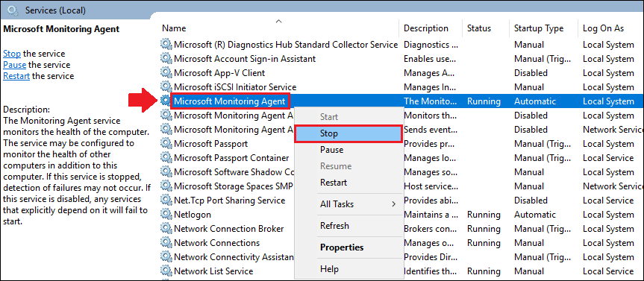
Task: Expand the All Tasks submenu
Action: tap(348, 204)
